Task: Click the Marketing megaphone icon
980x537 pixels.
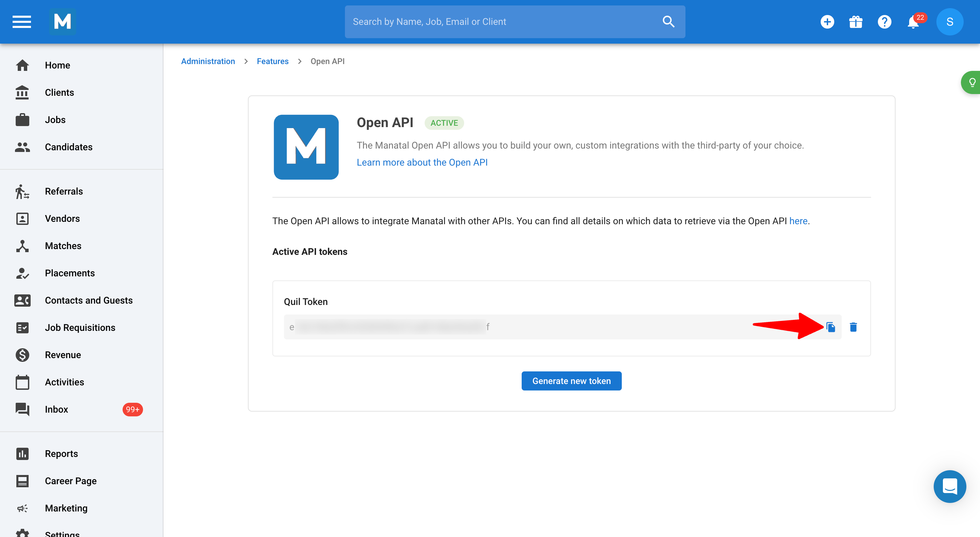Action: (x=22, y=508)
